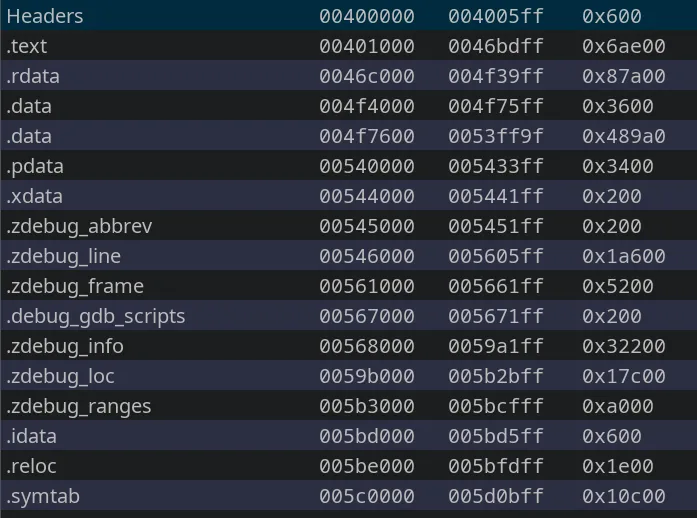Click start address 0059b000

[x=367, y=377]
